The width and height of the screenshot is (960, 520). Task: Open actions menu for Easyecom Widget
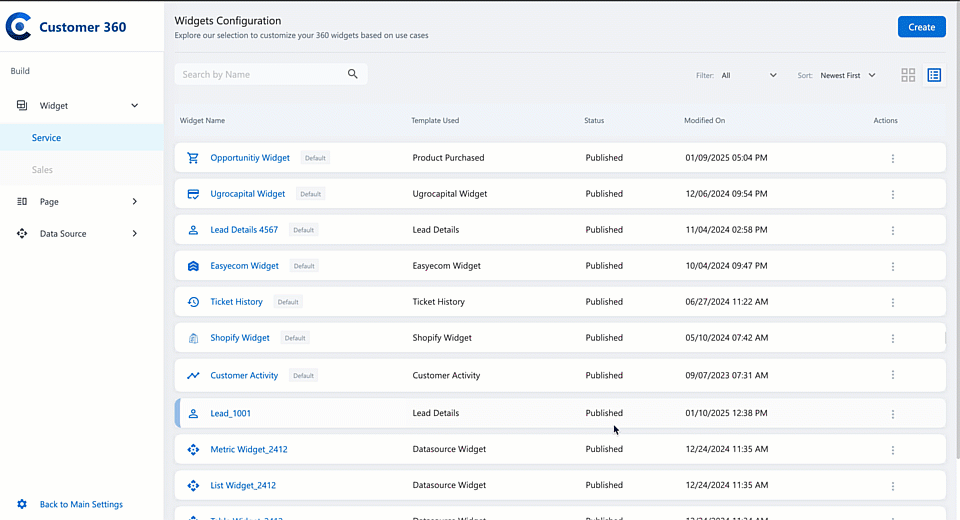(x=893, y=266)
